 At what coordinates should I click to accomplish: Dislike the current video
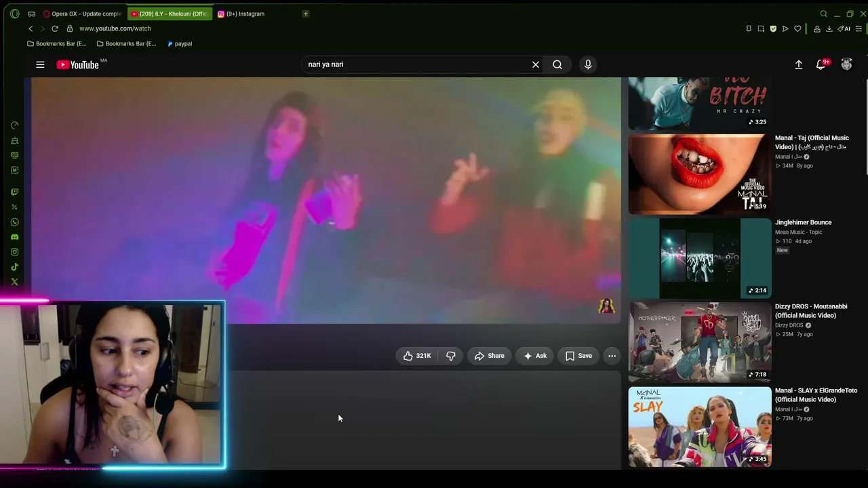point(450,356)
